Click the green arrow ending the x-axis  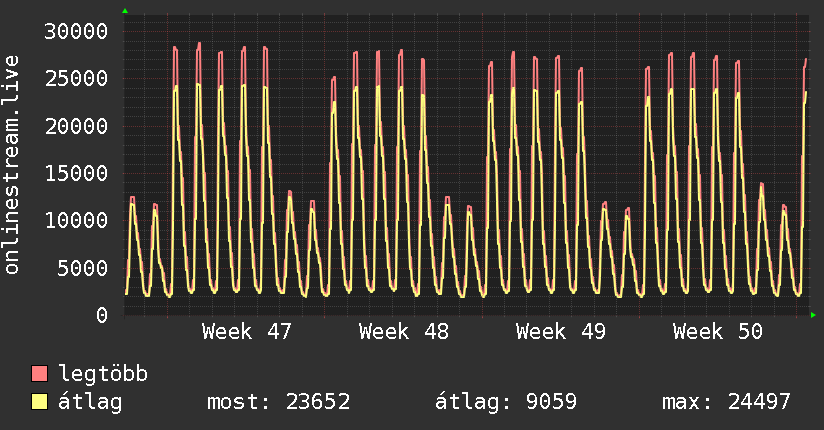tap(813, 315)
